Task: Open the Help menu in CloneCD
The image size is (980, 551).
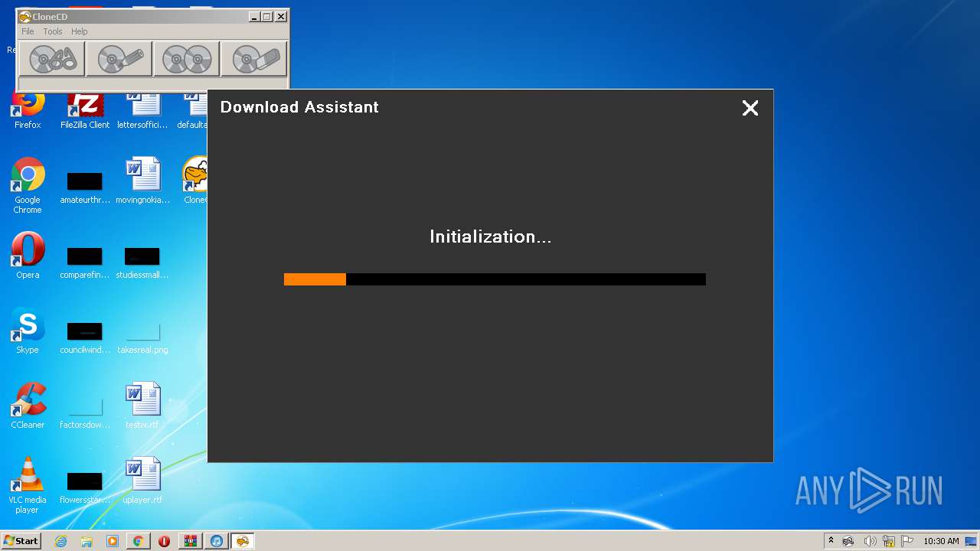Action: tap(80, 31)
